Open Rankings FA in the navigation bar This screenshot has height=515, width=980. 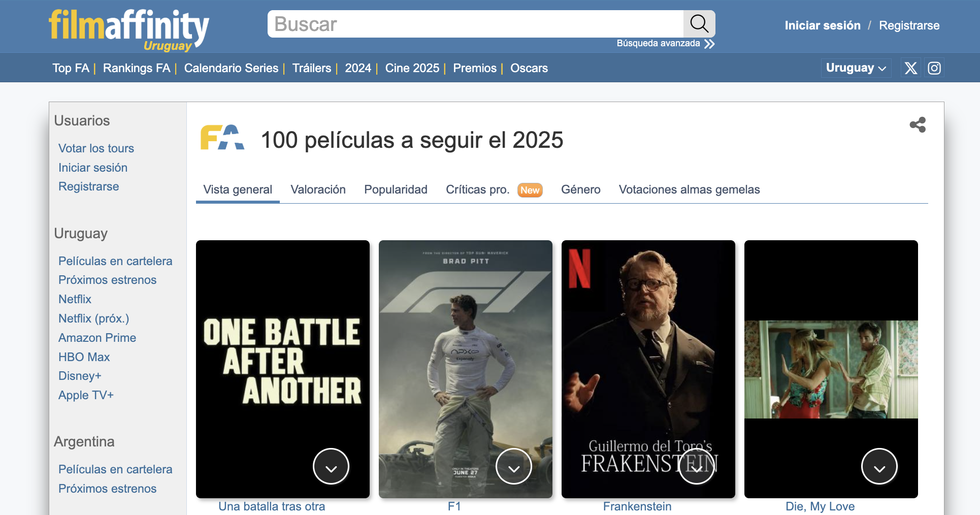click(x=136, y=68)
